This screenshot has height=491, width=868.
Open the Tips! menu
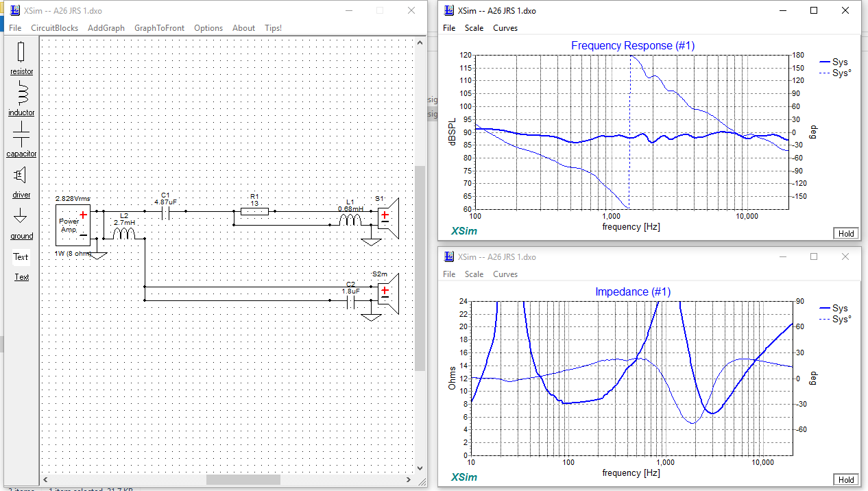pyautogui.click(x=273, y=28)
